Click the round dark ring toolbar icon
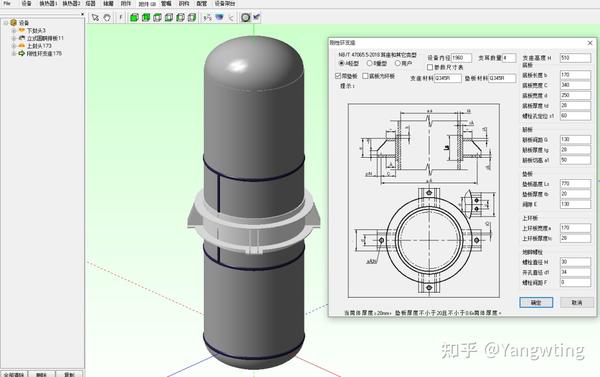600x377 pixels. click(x=245, y=17)
